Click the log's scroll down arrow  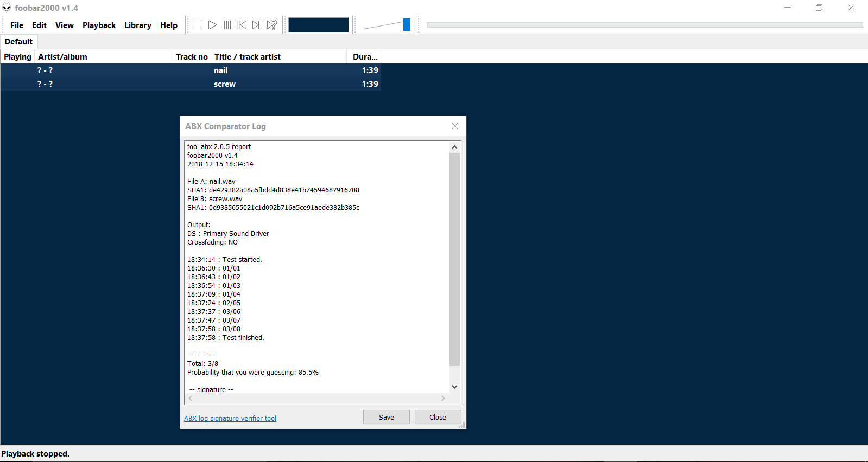click(455, 387)
